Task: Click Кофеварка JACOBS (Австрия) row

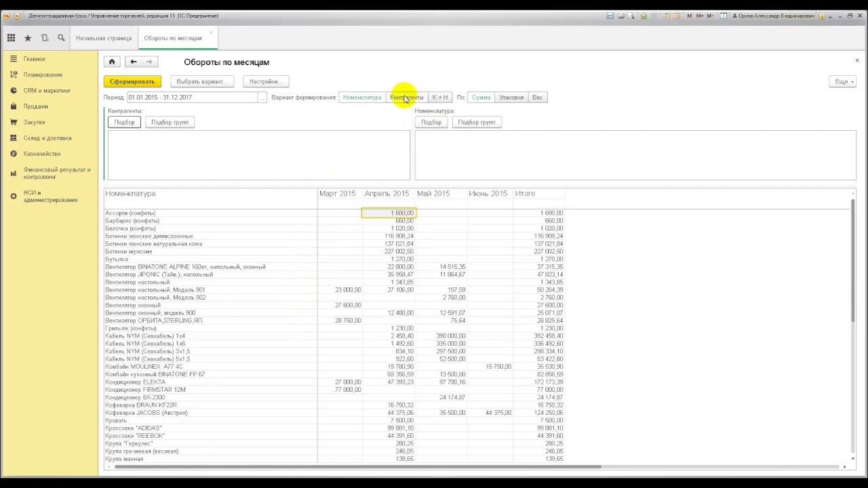Action: coord(334,413)
